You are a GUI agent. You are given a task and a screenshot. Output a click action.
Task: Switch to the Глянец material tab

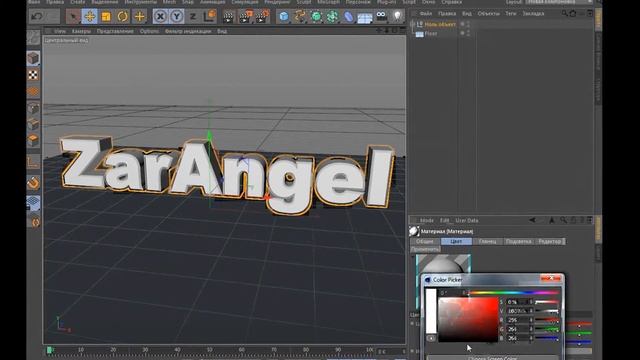(x=488, y=242)
